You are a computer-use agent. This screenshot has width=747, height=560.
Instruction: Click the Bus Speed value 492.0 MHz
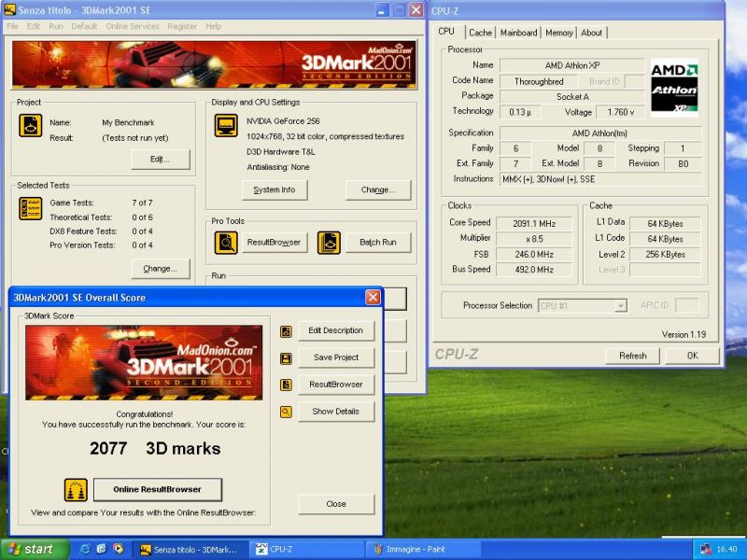(534, 270)
